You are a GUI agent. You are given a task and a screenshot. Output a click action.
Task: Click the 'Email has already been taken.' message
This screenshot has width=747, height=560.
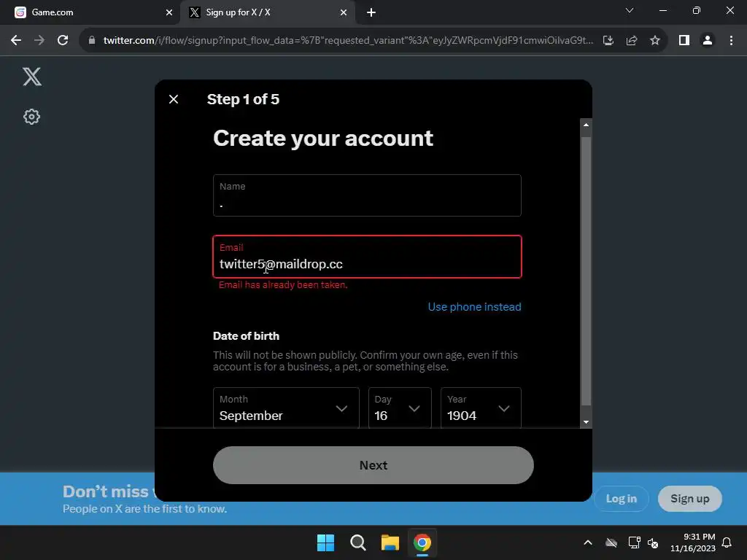[x=283, y=285]
